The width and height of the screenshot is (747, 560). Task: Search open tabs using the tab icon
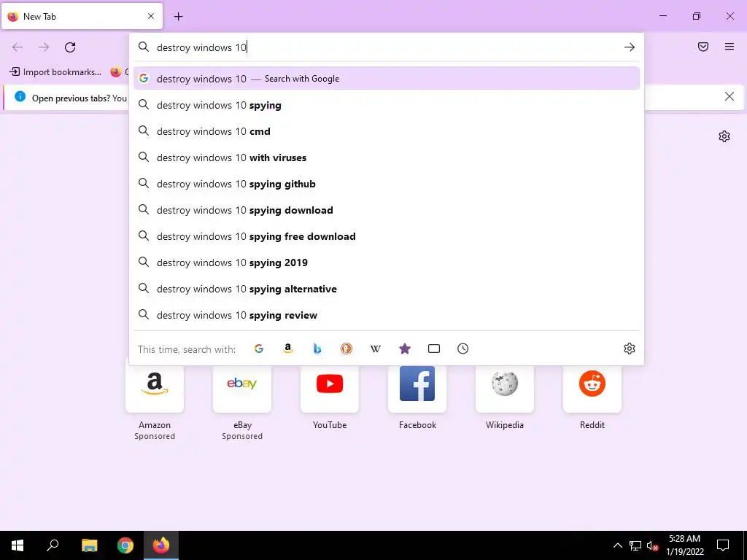point(434,349)
